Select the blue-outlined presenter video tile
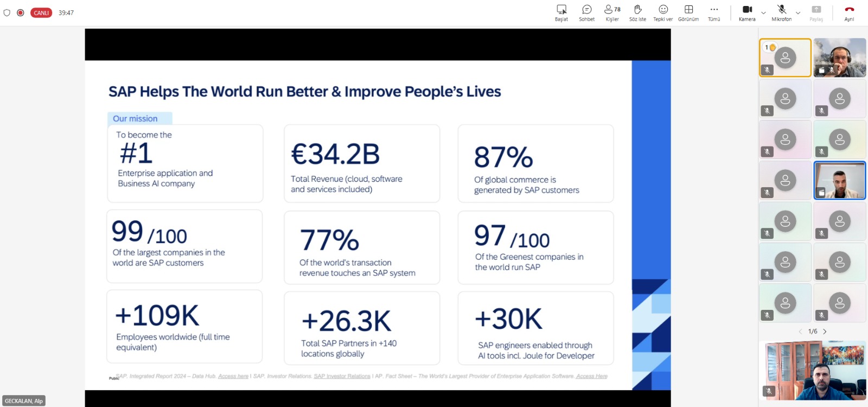Screen dimensions: 868x407 (840, 181)
